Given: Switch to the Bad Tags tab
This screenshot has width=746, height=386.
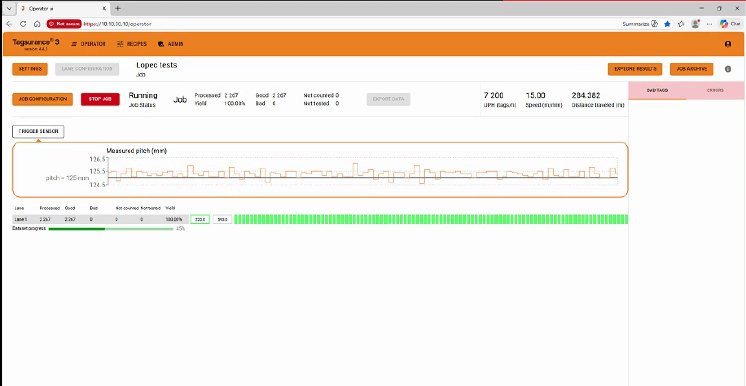Looking at the screenshot, I should [x=658, y=90].
